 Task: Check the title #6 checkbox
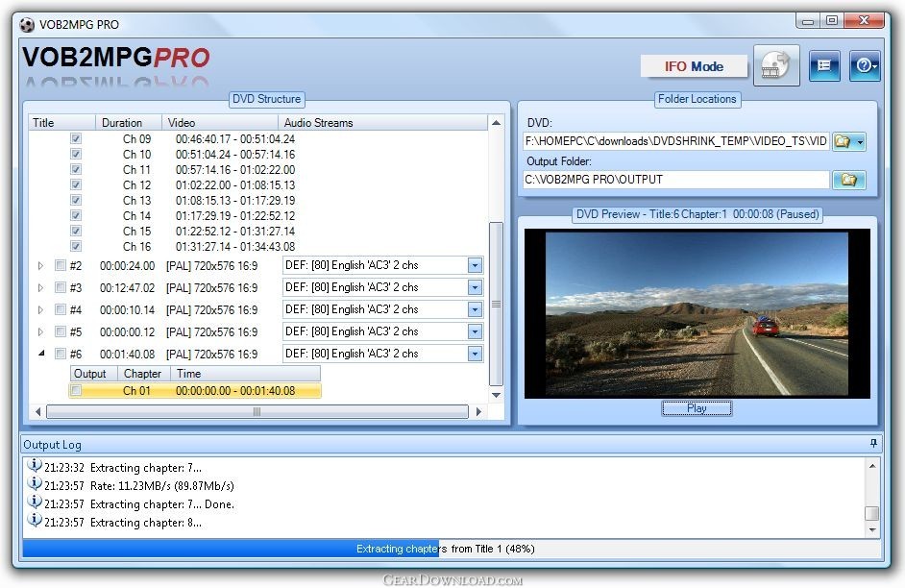pyautogui.click(x=60, y=354)
